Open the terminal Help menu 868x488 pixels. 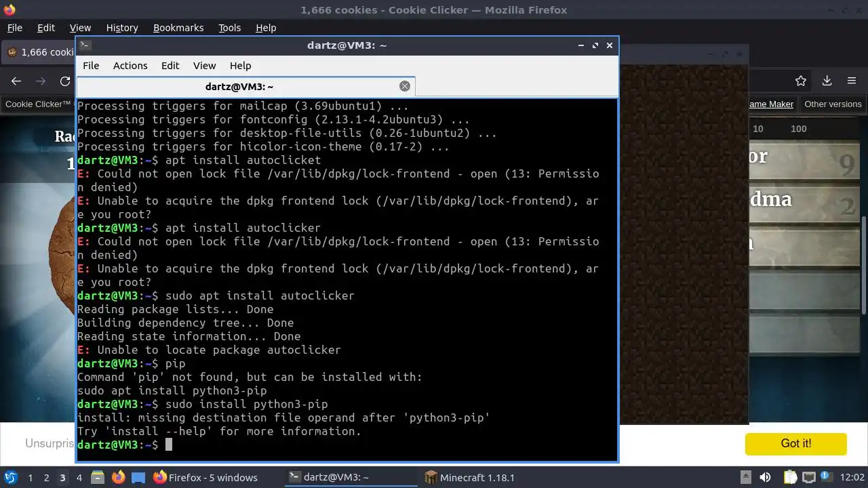[241, 66]
